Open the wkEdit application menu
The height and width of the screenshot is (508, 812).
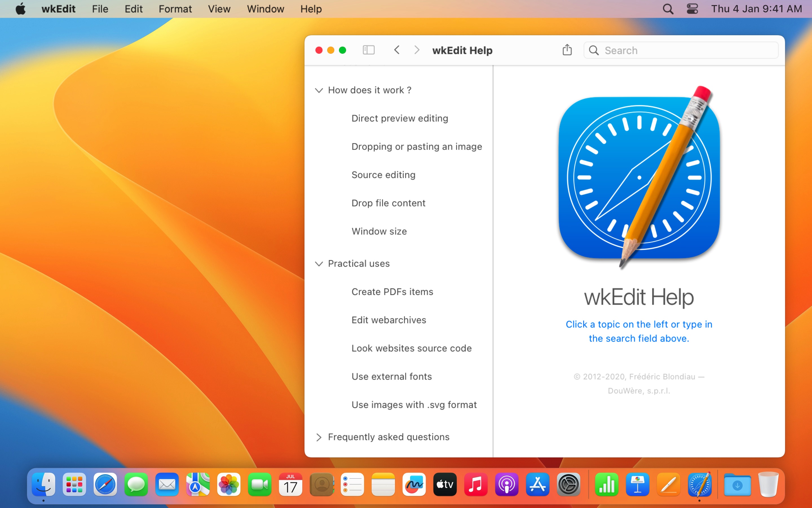(x=58, y=9)
